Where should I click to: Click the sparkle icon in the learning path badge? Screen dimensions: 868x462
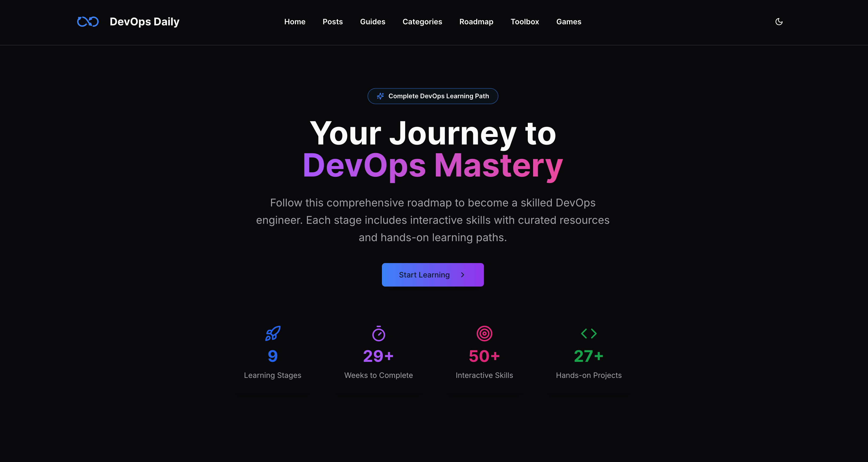tap(380, 96)
